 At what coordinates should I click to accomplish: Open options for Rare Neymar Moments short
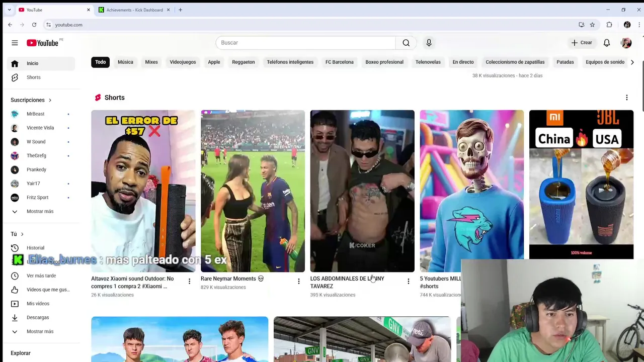click(299, 282)
